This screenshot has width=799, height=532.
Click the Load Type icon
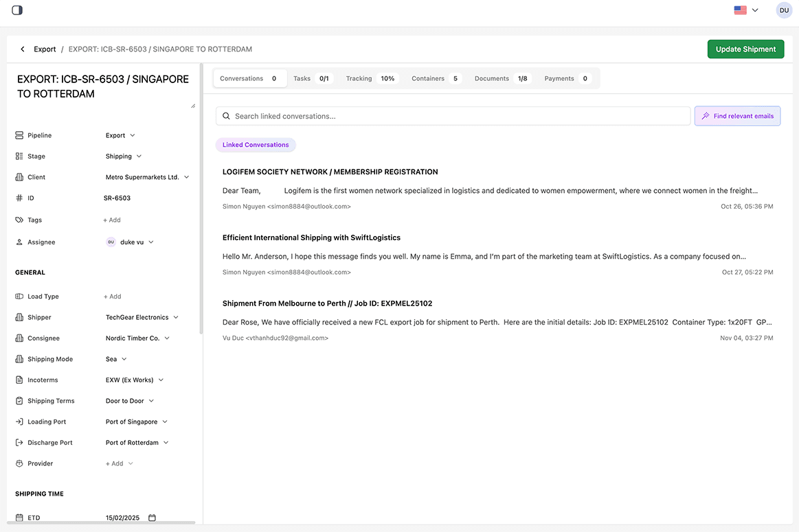19,297
